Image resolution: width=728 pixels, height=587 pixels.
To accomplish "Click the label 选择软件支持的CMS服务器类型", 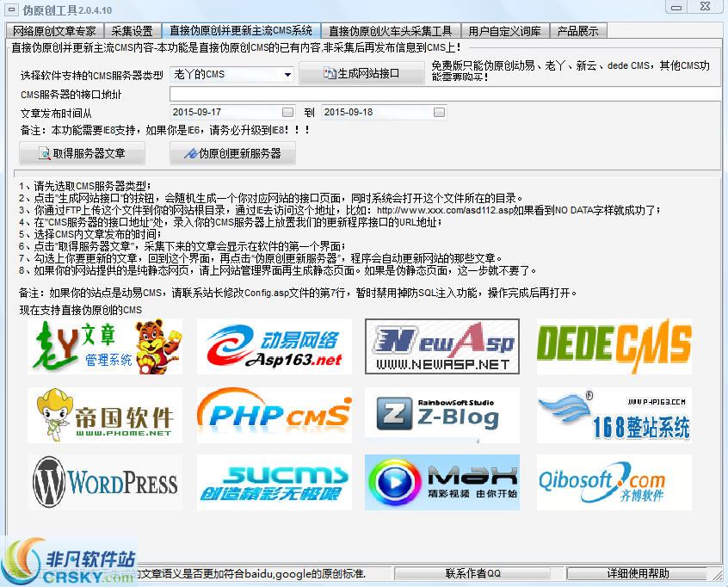I will [x=92, y=75].
